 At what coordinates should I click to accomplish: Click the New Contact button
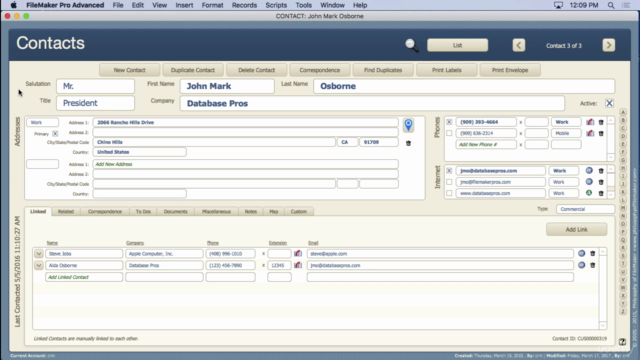coord(129,70)
